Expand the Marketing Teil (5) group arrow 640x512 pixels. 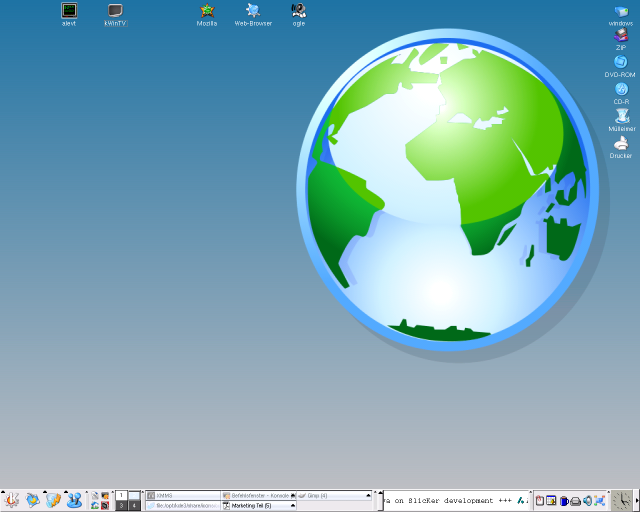(x=293, y=505)
